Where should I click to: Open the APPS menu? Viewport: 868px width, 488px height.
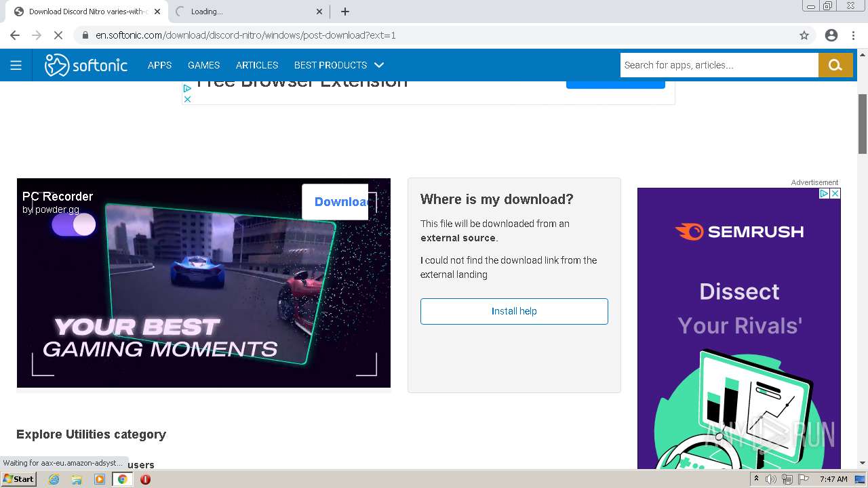point(159,65)
